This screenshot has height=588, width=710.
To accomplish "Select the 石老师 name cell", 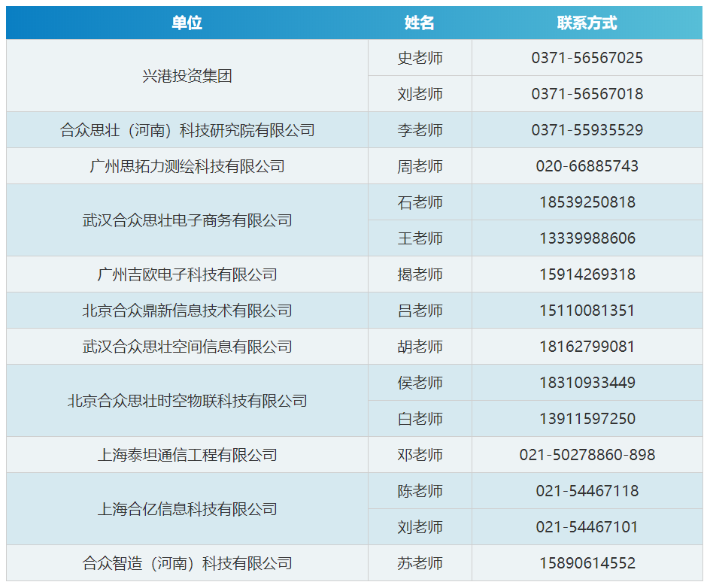I will click(420, 202).
